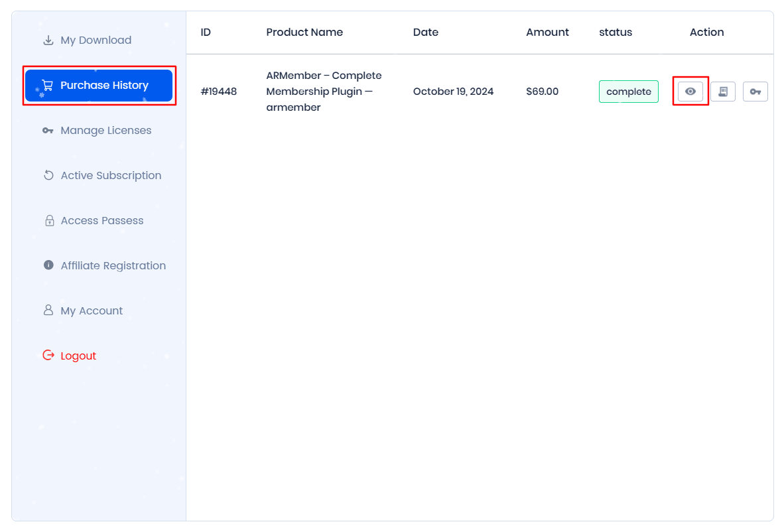Click the license key icon for order #19448

[x=755, y=92]
